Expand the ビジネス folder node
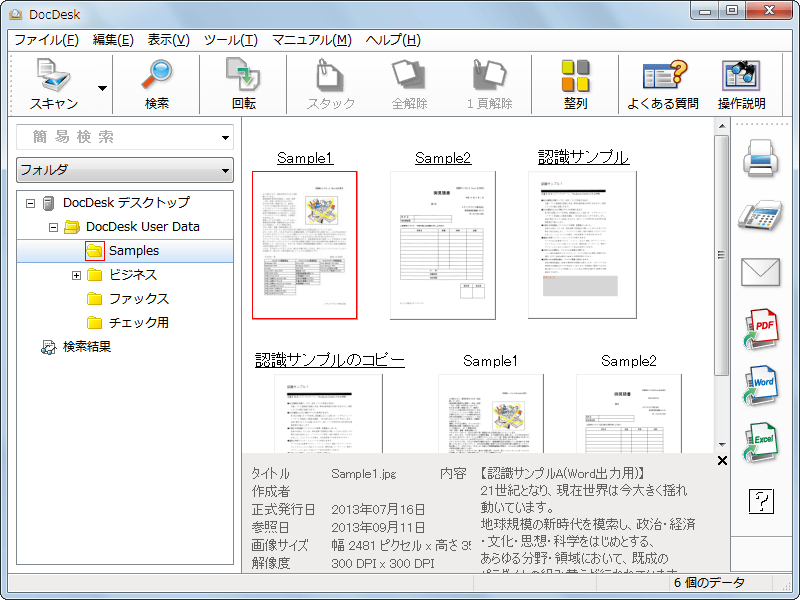This screenshot has width=800, height=600. click(77, 276)
